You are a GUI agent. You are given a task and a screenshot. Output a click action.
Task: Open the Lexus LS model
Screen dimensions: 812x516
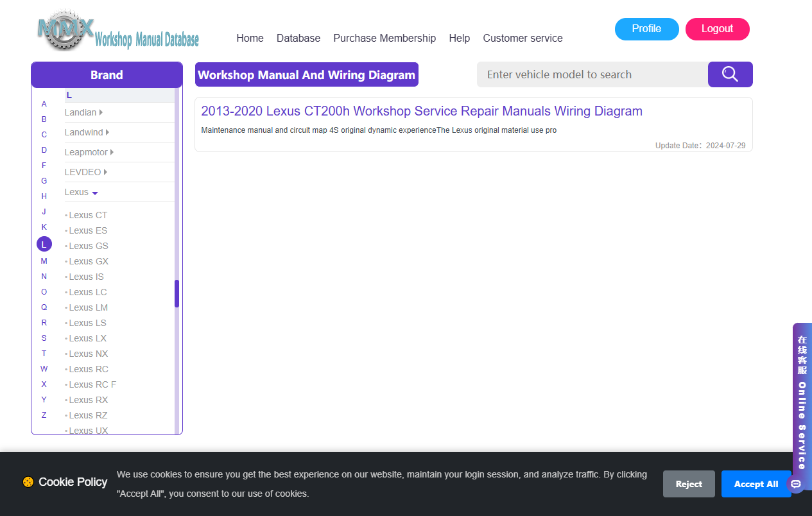pos(87,323)
